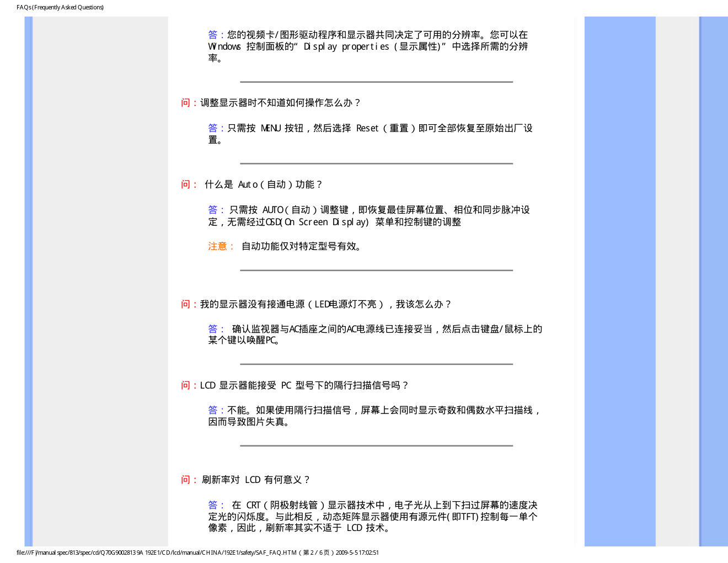Click the orange '注意：' note label
The height and width of the screenshot is (563, 728).
222,246
